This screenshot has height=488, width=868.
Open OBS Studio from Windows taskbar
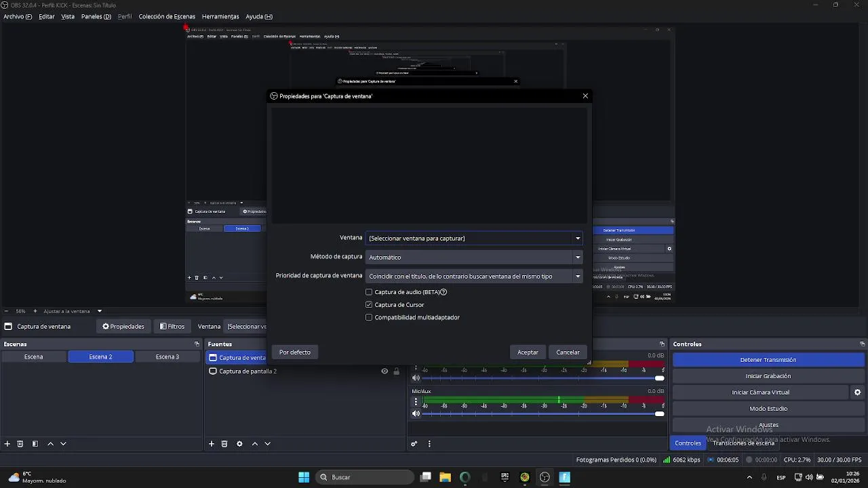point(545,477)
